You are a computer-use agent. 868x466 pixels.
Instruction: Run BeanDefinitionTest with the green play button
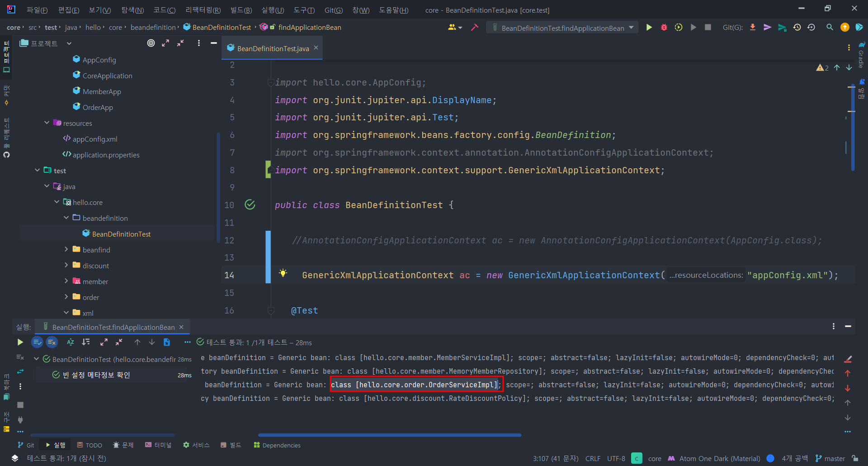(649, 28)
